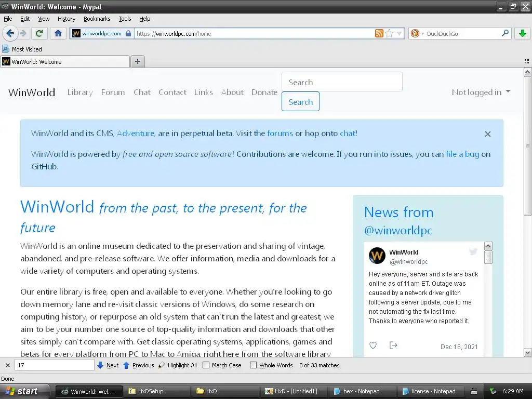The image size is (532, 399).
Task: Follow the chat! link in the banner
Action: 349,134
